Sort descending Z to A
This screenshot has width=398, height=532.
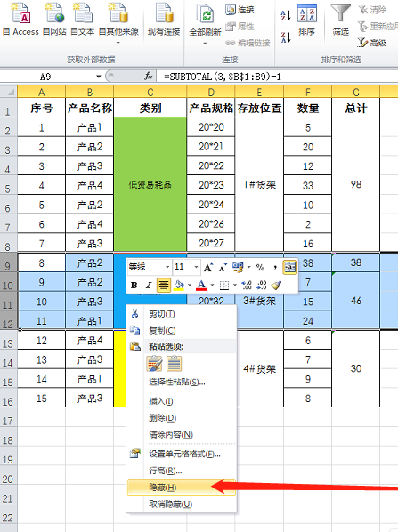click(286, 36)
